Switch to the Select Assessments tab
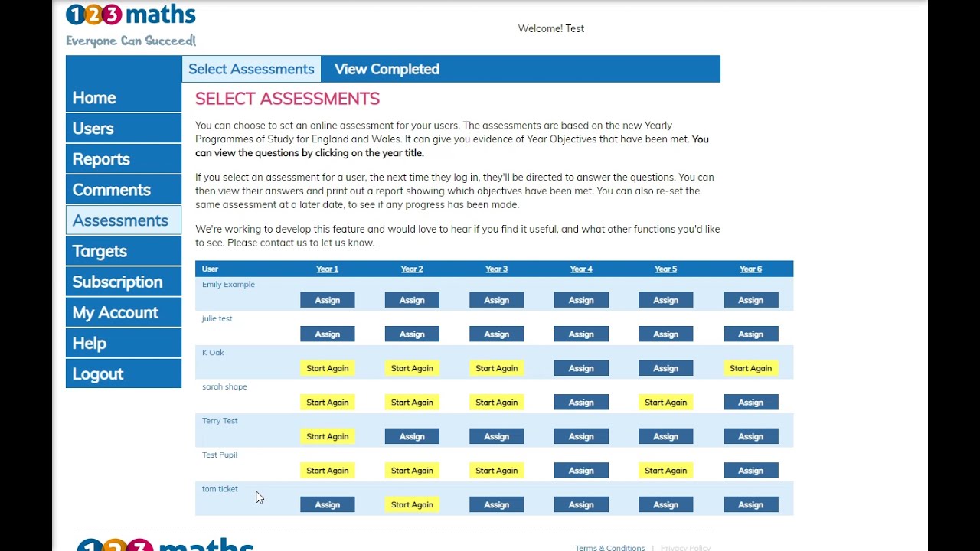Image resolution: width=980 pixels, height=551 pixels. pyautogui.click(x=251, y=69)
